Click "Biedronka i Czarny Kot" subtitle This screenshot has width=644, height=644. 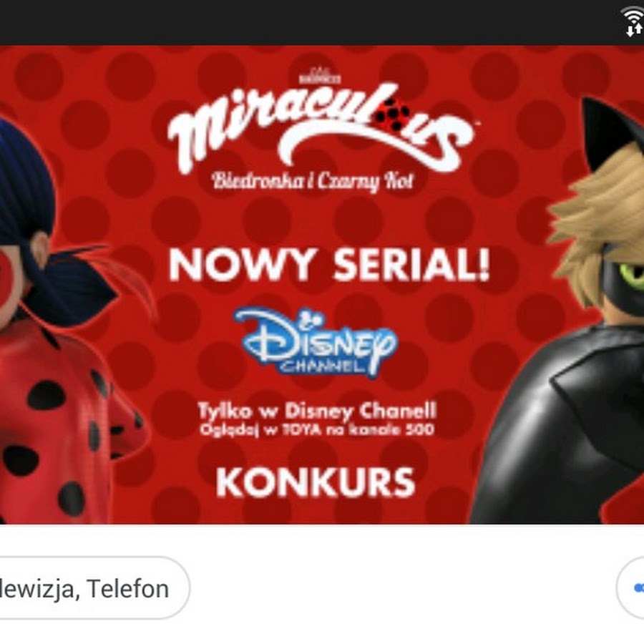tap(313, 180)
